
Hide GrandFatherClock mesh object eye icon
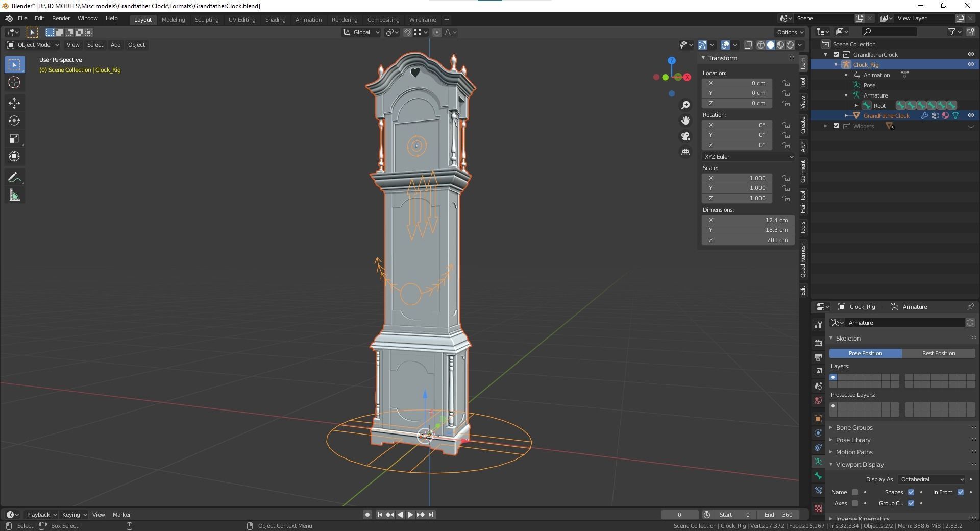point(971,115)
